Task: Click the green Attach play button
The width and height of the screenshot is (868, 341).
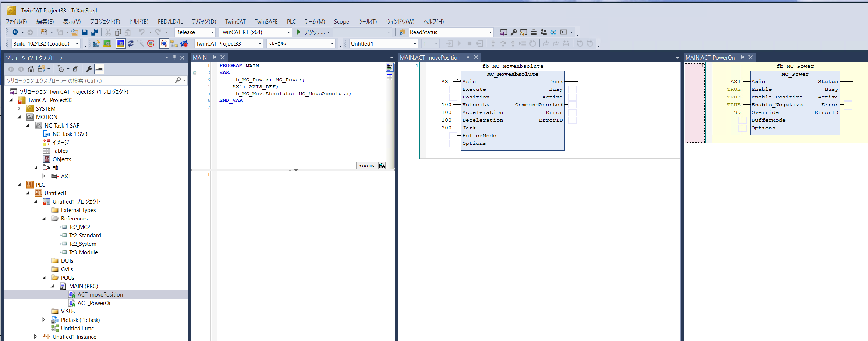Action: (x=299, y=32)
